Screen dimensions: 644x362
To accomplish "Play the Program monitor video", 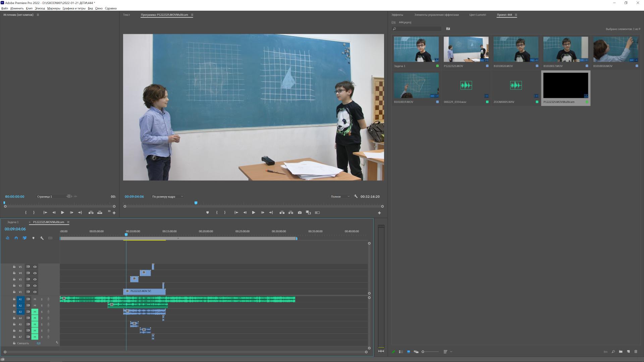I will [x=253, y=213].
